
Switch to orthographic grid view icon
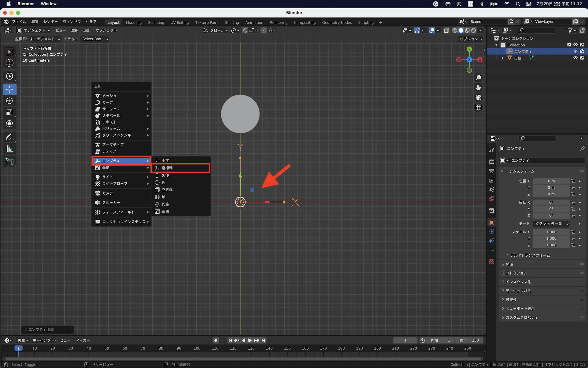(x=478, y=107)
